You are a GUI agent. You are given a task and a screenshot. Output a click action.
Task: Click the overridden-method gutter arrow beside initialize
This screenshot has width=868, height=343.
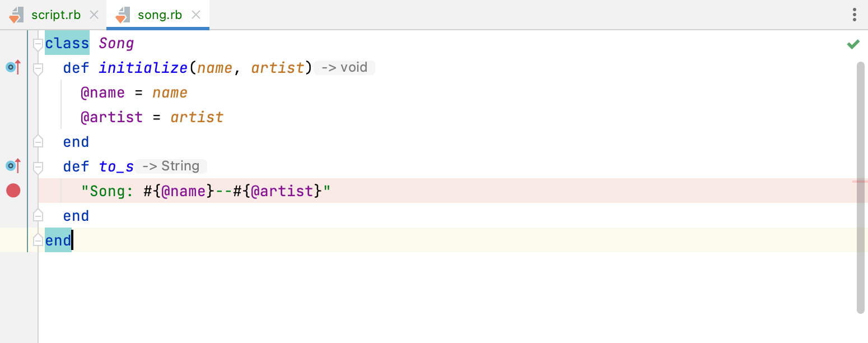pos(12,67)
